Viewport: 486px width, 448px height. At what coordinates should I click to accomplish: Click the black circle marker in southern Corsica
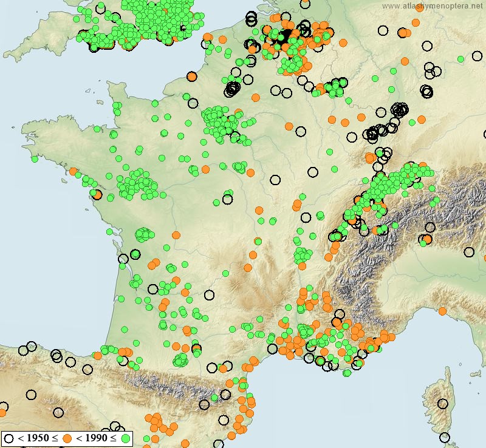[x=445, y=438]
